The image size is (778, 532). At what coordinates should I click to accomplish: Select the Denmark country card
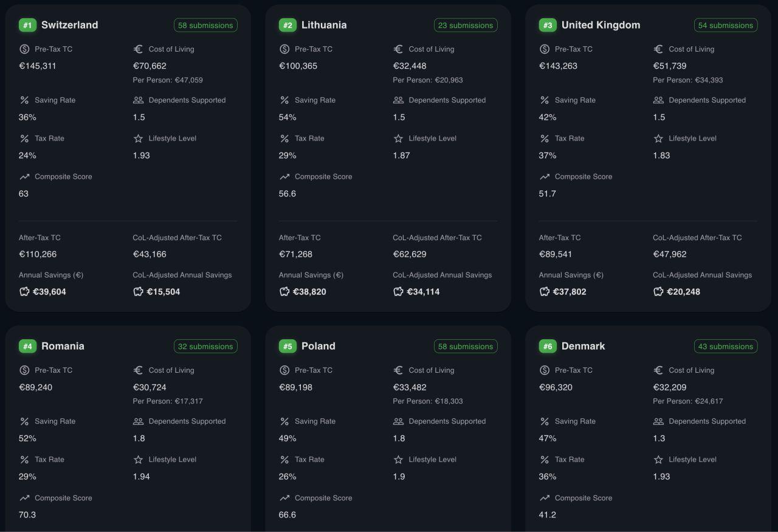(x=648, y=426)
